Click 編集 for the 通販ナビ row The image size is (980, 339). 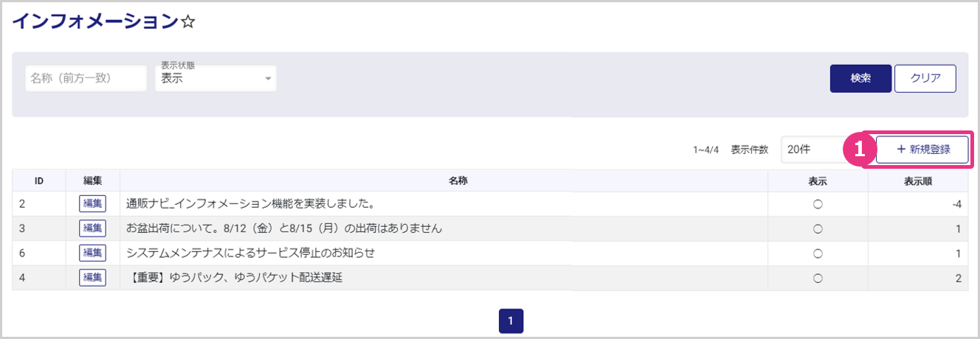(92, 203)
